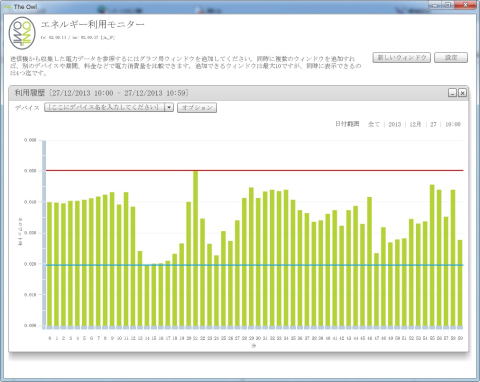Screen dimensions: 480x382
Task: Select 12月 in the date range
Action: (415, 124)
